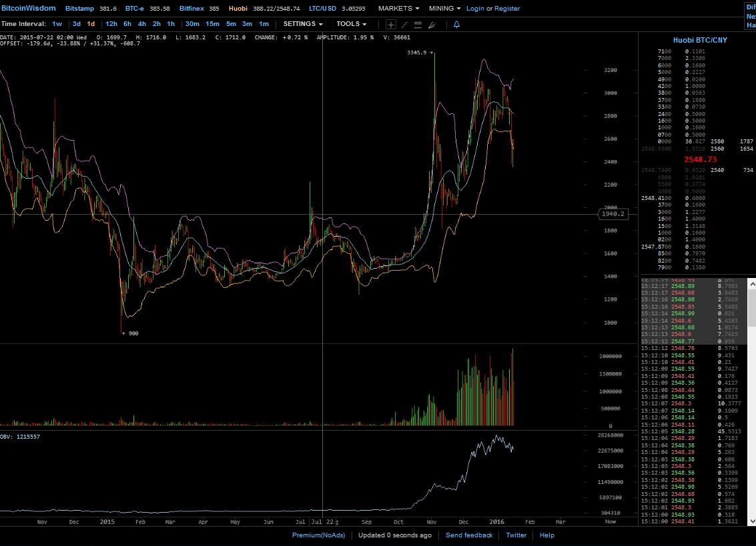Image resolution: width=756 pixels, height=546 pixels.
Task: Open BitcoinWisdom Twitter page
Action: [x=516, y=535]
